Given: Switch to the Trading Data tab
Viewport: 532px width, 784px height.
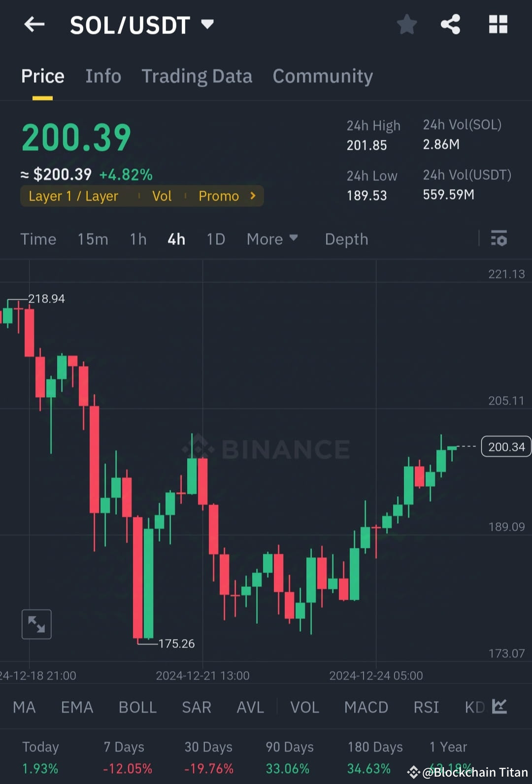Looking at the screenshot, I should [x=197, y=76].
